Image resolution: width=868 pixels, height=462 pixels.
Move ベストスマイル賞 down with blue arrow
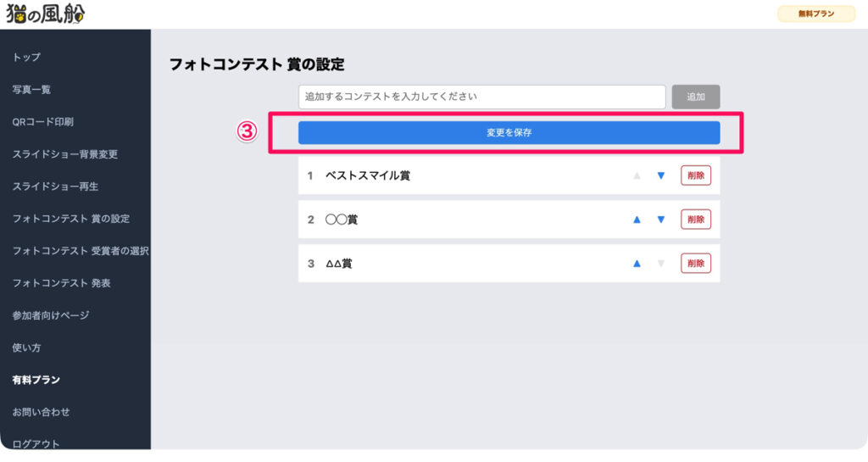point(661,175)
